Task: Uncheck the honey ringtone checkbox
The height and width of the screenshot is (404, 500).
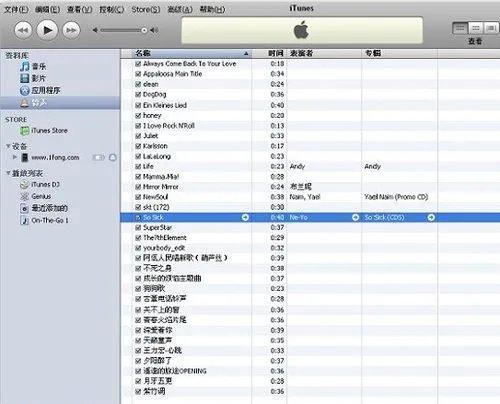Action: coord(138,116)
